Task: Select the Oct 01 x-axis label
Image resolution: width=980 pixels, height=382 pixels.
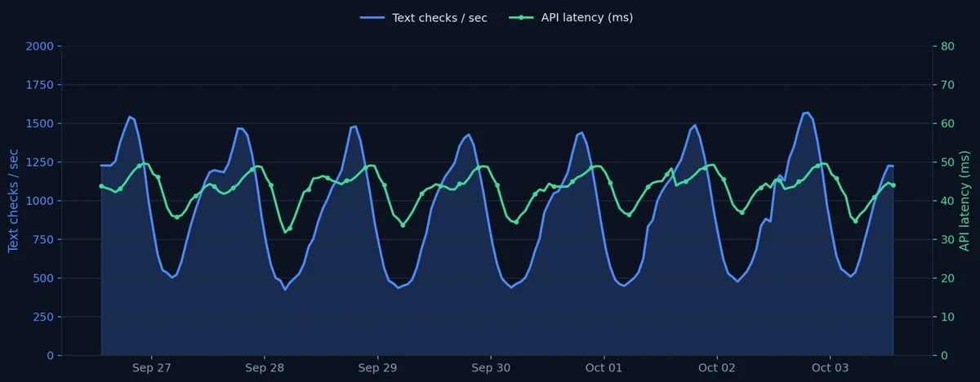Action: pos(604,368)
